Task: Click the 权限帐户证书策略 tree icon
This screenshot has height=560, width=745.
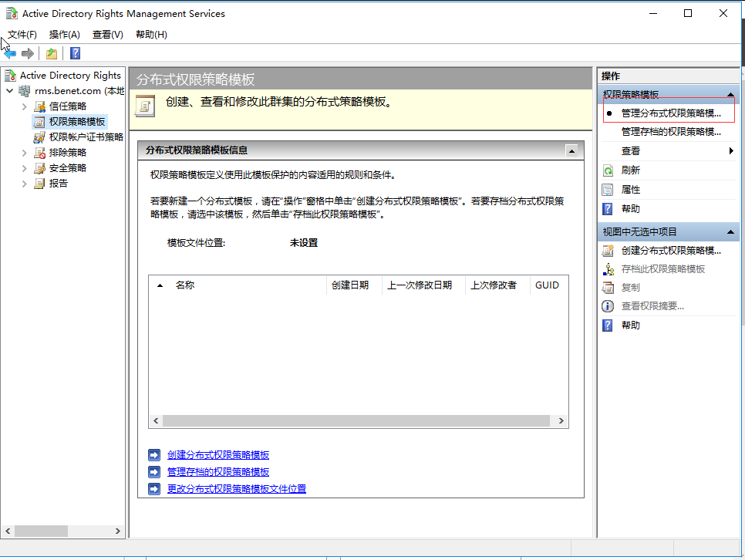Action: [x=39, y=137]
